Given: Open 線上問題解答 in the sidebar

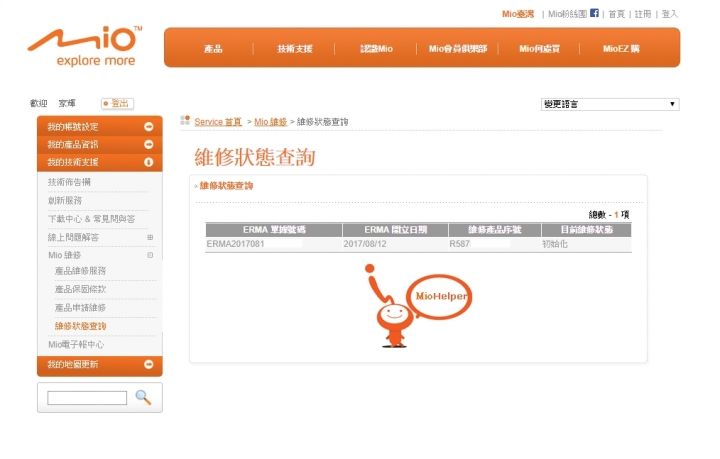Looking at the screenshot, I should (73, 237).
